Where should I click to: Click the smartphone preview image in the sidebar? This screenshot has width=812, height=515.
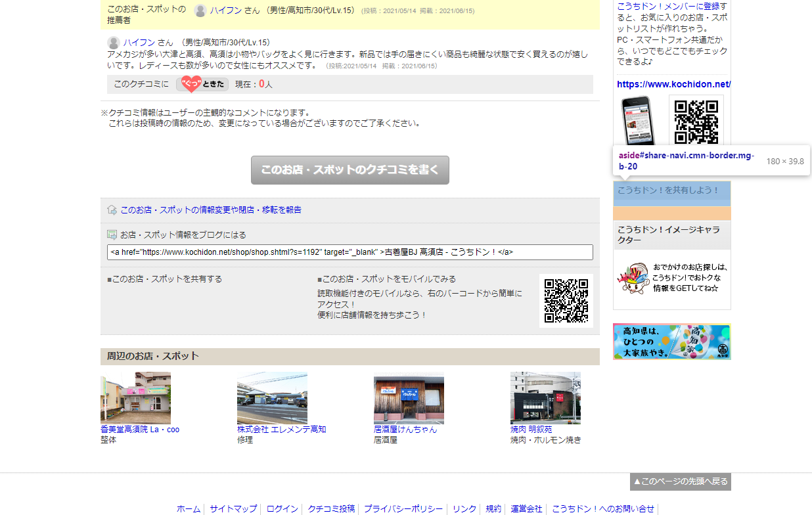[639, 122]
